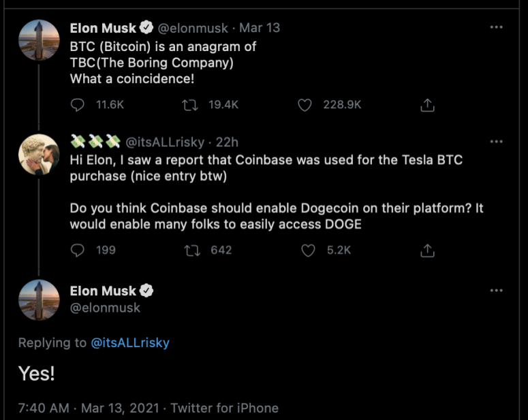Open Elon Musk name on top tweet
528x420 pixels.
[x=103, y=28]
